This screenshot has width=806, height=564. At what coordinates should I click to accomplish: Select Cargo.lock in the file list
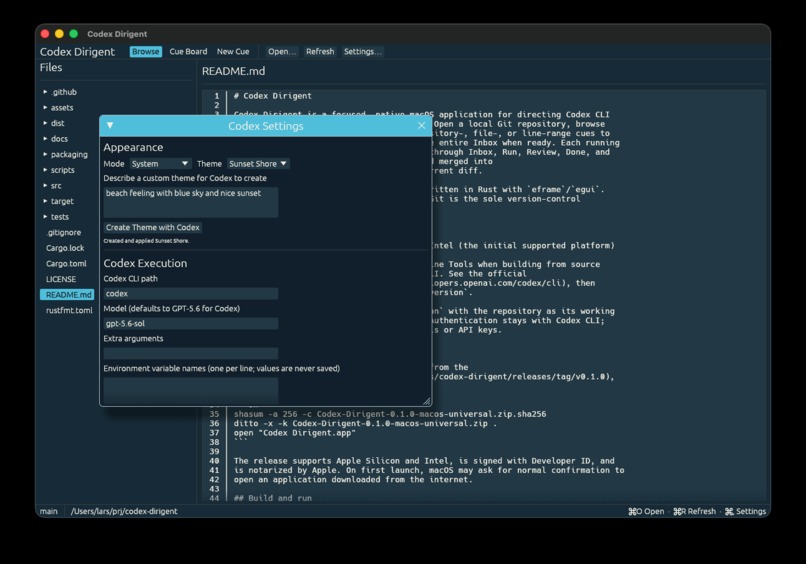[65, 248]
